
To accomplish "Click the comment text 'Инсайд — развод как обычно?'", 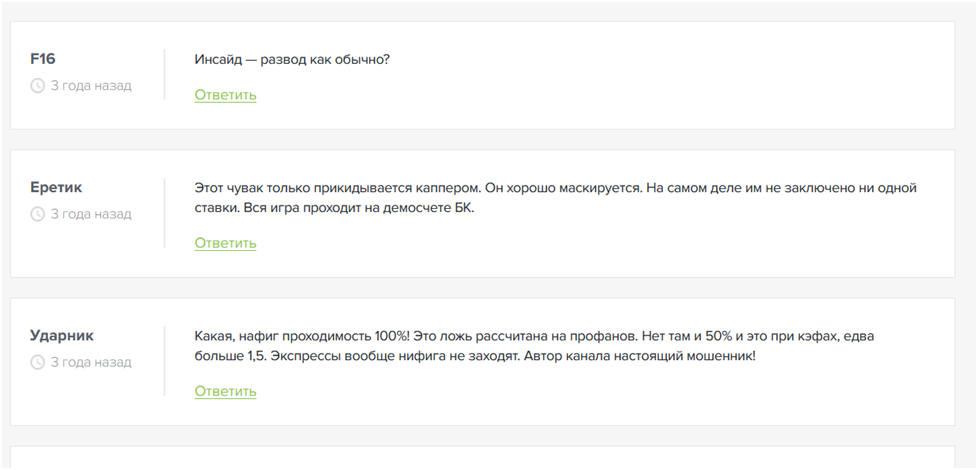I will 292,59.
